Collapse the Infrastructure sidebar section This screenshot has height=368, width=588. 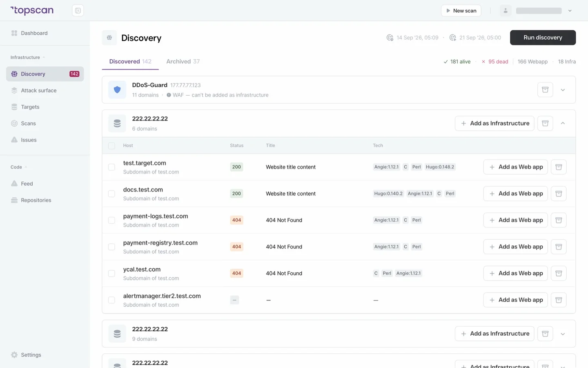(x=28, y=57)
